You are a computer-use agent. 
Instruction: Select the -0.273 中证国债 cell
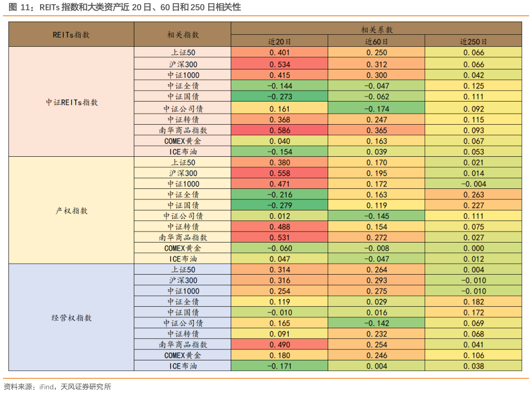point(279,97)
